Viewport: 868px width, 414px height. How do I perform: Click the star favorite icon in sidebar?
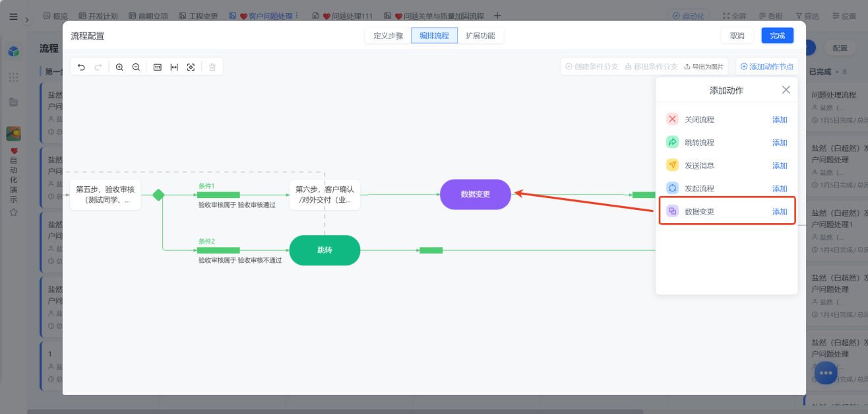pyautogui.click(x=13, y=212)
